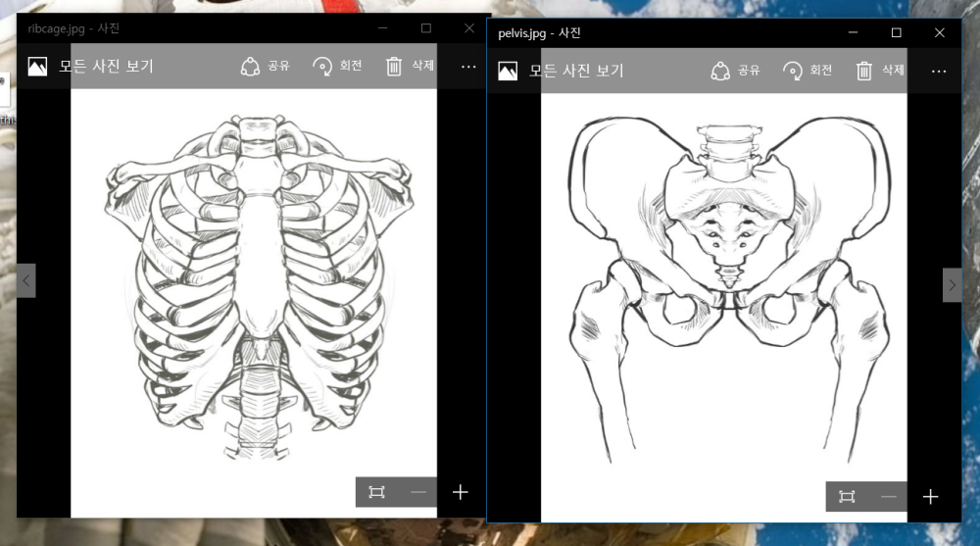Close the pelvis.jpg window
Image resolution: width=980 pixels, height=546 pixels.
pos(940,32)
